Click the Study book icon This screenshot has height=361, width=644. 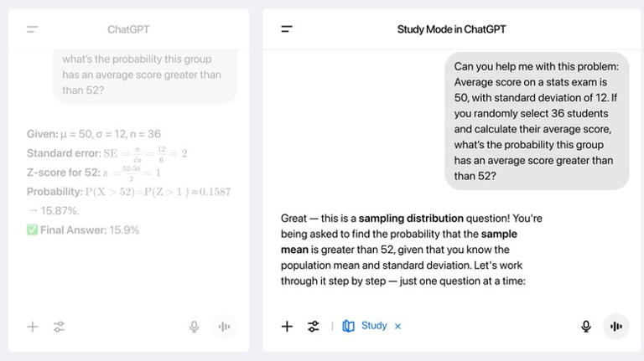coord(348,326)
